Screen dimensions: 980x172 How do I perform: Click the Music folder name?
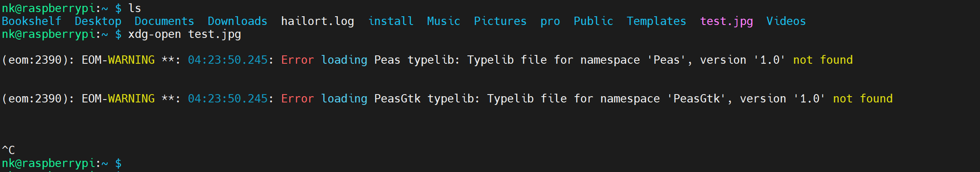point(443,21)
